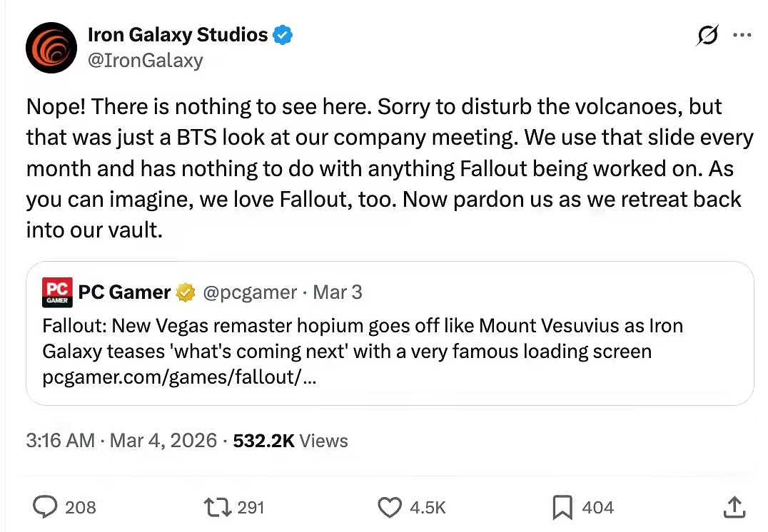Click the Grok icon on the post
The image size is (768, 532).
pos(707,36)
